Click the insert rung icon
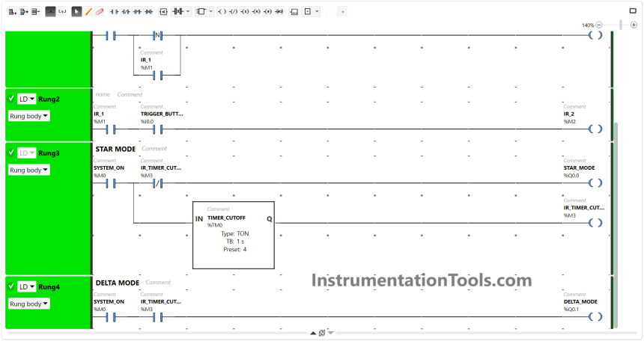644x341 pixels. point(24,11)
